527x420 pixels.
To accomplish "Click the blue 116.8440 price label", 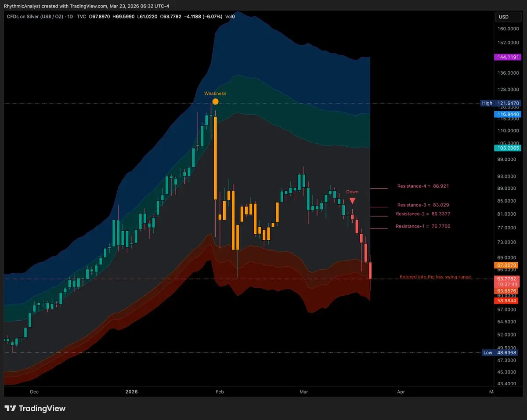I will [507, 114].
